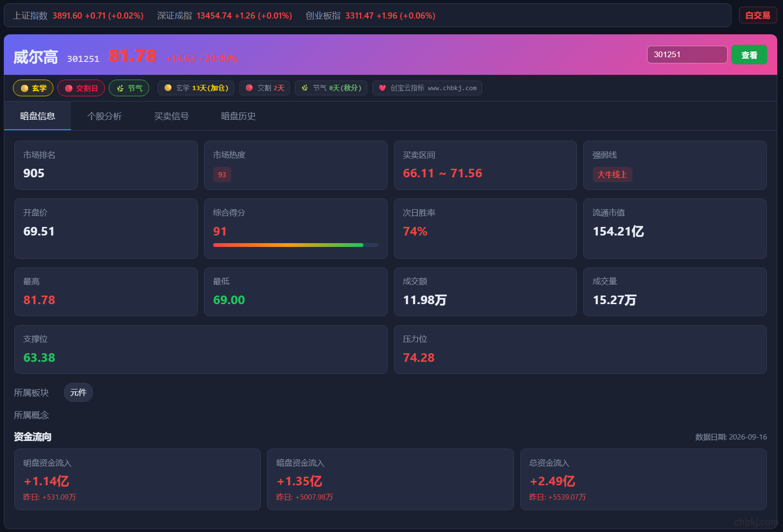Click the green leaf icon in 节气 pill

(120, 88)
